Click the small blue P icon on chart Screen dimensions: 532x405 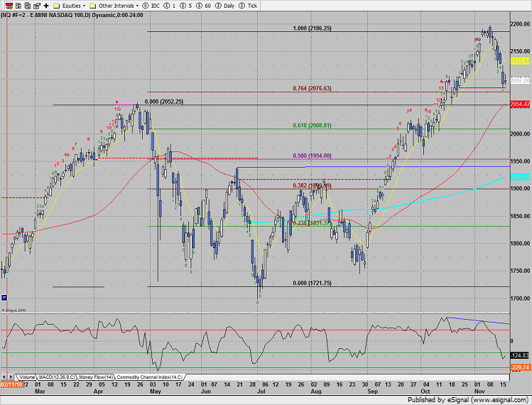pyautogui.click(x=4, y=298)
